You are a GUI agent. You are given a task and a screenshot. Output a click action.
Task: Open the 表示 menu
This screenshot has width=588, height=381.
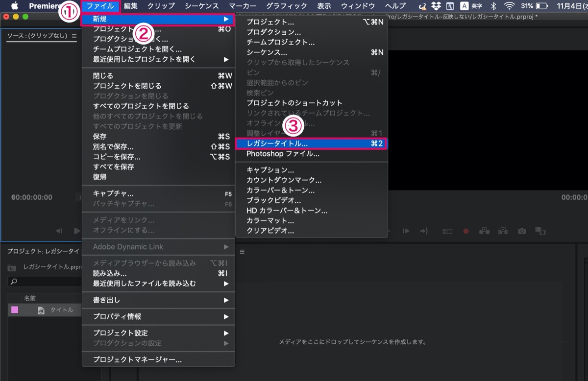pos(324,6)
